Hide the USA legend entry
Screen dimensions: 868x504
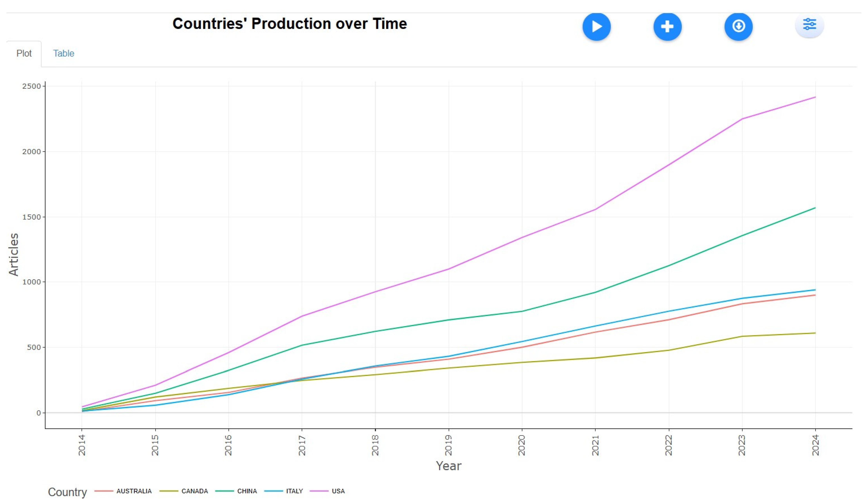pos(338,491)
